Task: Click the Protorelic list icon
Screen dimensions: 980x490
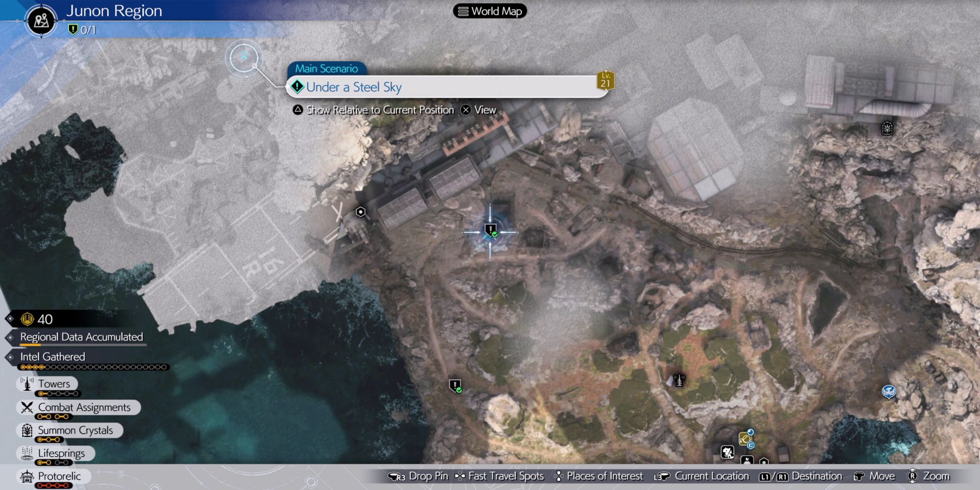Action: [x=27, y=476]
